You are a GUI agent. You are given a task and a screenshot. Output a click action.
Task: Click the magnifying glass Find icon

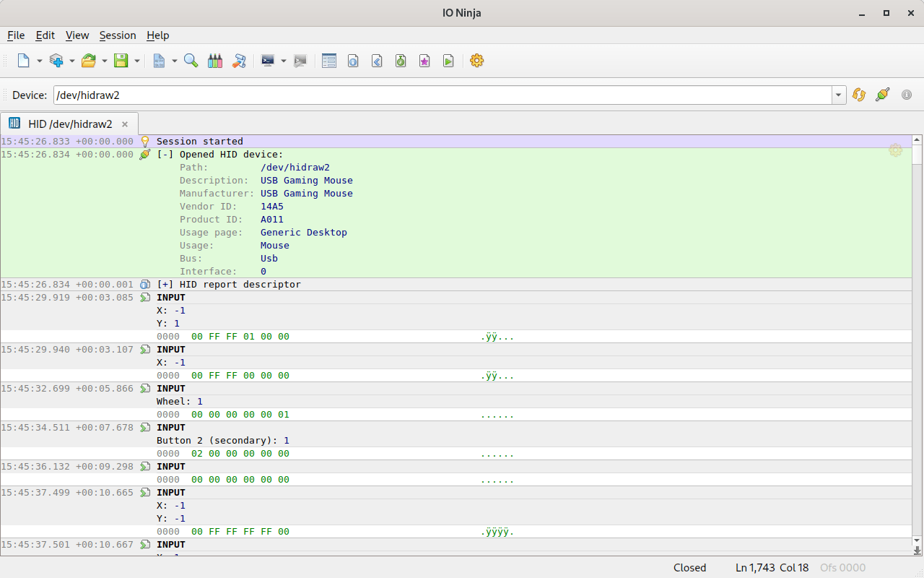pos(191,61)
